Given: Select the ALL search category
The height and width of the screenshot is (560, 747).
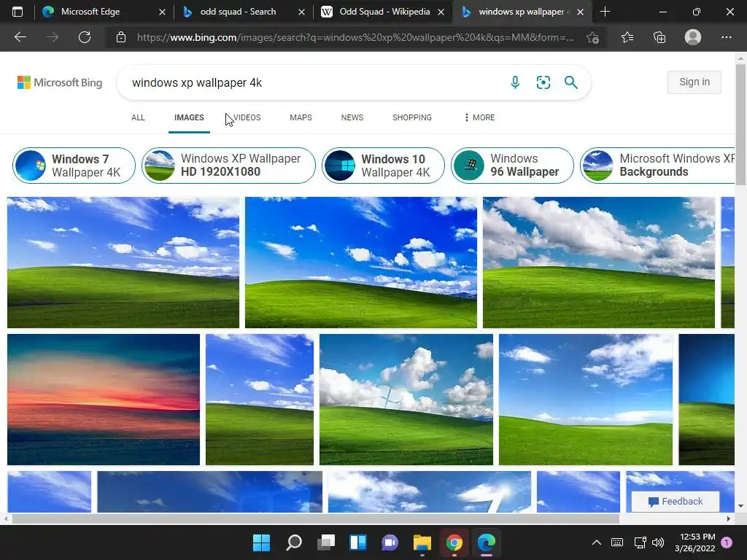Looking at the screenshot, I should tap(138, 117).
